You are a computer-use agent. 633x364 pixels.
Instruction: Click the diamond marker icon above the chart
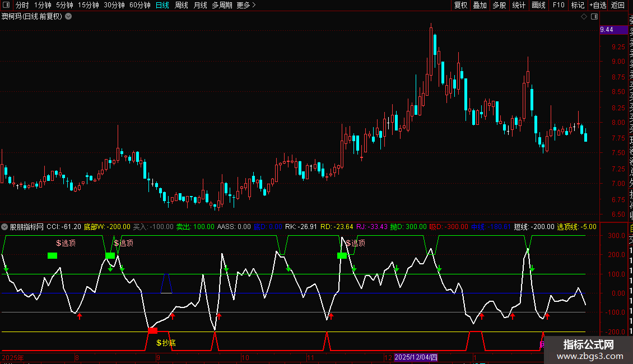point(584,17)
